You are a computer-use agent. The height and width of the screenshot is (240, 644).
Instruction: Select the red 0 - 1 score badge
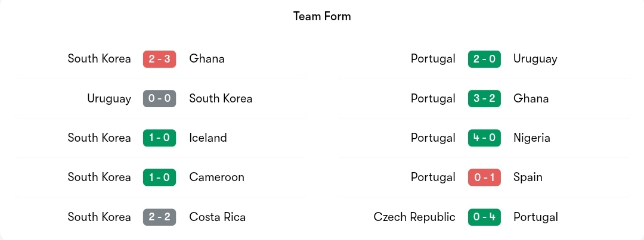tap(484, 177)
